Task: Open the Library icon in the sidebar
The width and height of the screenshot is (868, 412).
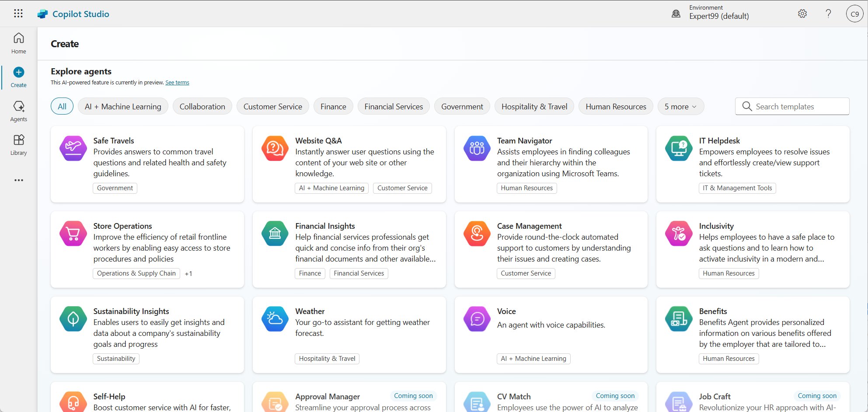Action: (x=18, y=140)
